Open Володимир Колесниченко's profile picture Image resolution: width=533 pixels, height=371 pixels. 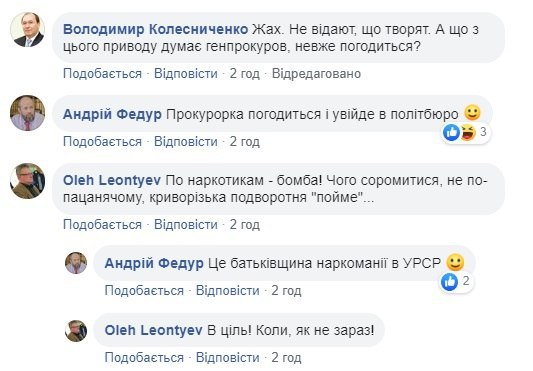28,30
